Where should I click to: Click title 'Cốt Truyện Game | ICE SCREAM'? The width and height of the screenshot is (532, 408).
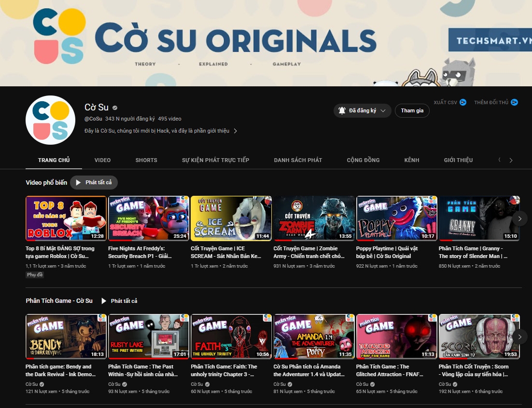[225, 252]
